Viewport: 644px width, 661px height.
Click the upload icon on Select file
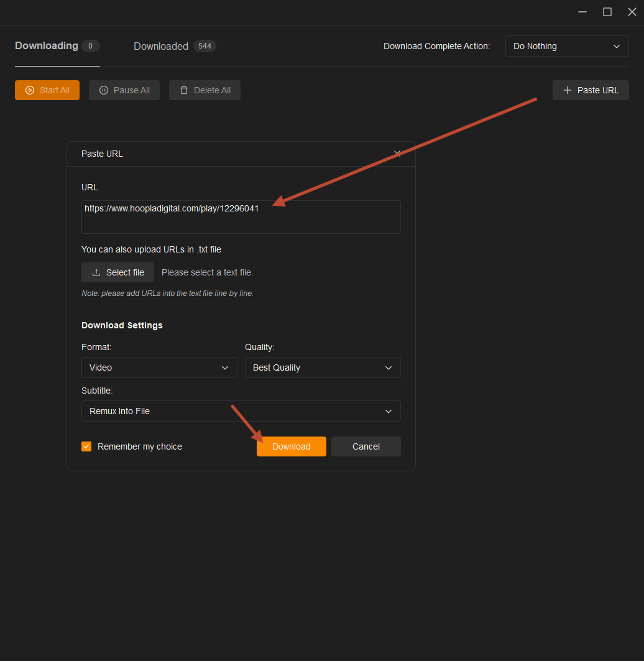96,272
